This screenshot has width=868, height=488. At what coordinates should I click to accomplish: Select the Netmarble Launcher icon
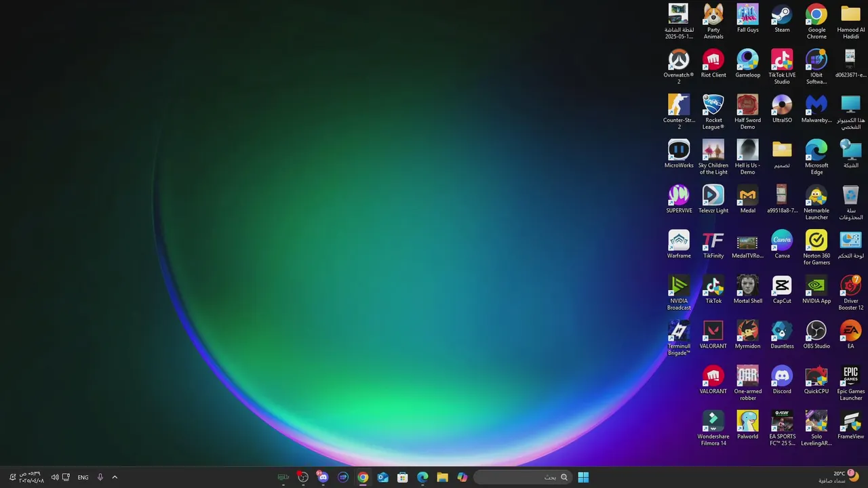pos(816,202)
